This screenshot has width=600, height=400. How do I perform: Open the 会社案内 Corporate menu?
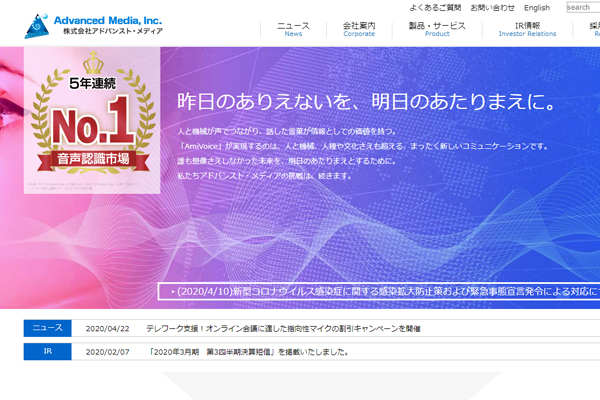point(359,29)
